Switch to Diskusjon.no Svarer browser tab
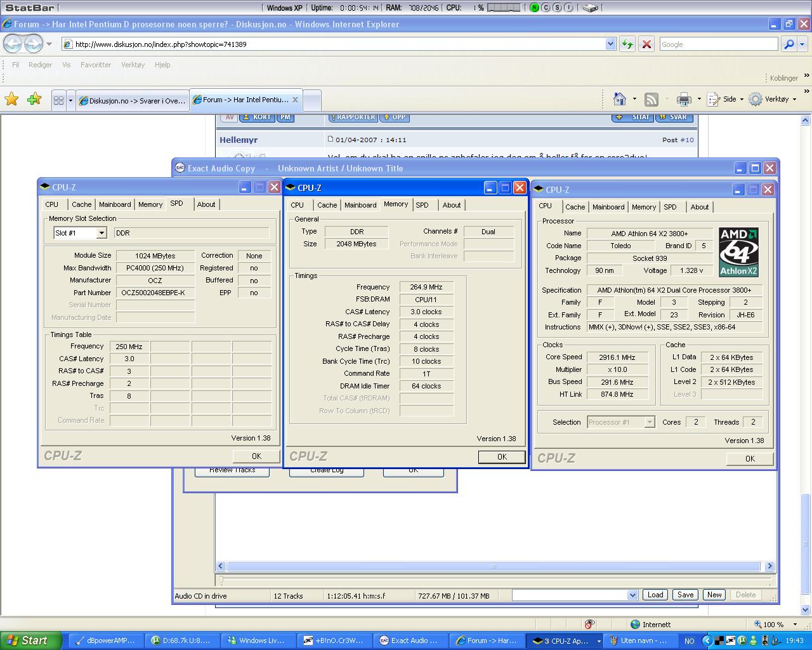This screenshot has width=812, height=650. (133, 100)
